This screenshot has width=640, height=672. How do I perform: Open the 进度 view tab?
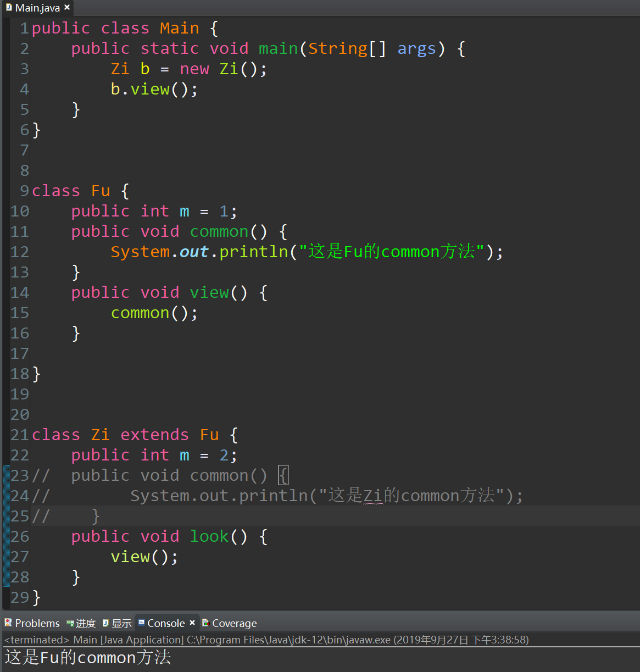(81, 623)
